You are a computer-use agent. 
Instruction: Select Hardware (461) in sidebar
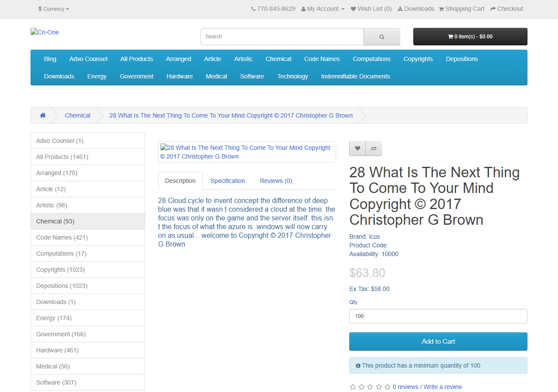(88, 350)
